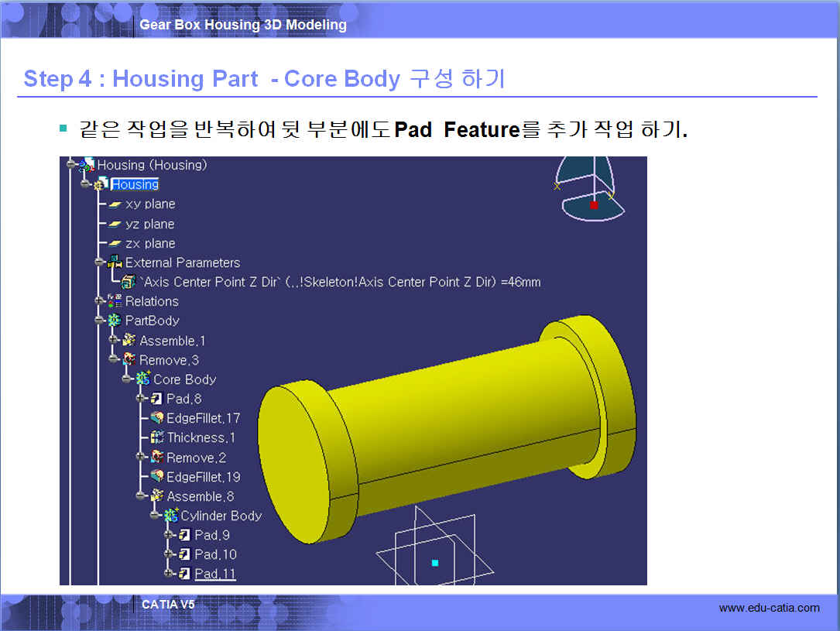
Task: Select the External Parameters node icon
Action: pos(115,262)
